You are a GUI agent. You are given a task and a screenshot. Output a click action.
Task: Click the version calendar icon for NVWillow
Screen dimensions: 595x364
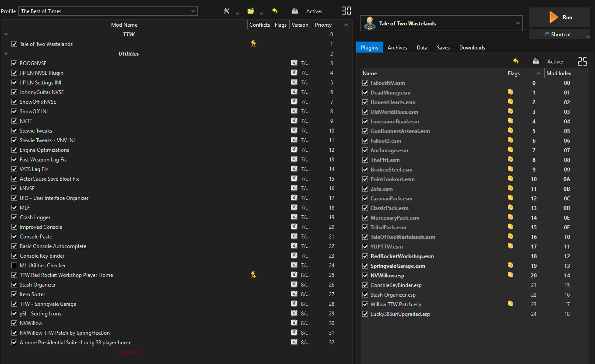pos(294,323)
